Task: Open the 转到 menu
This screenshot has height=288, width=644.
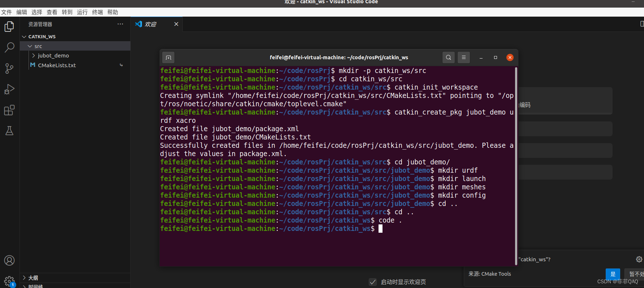Action: click(x=67, y=12)
